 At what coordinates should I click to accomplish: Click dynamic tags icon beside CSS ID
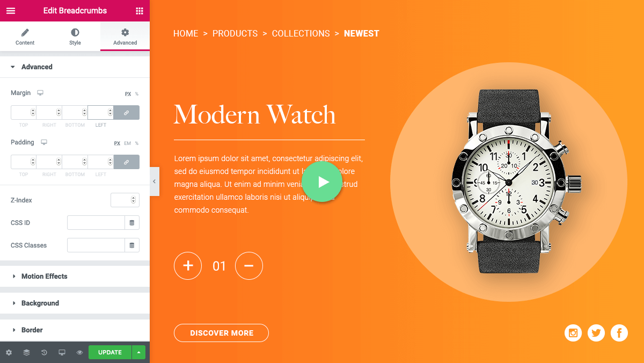[132, 223]
